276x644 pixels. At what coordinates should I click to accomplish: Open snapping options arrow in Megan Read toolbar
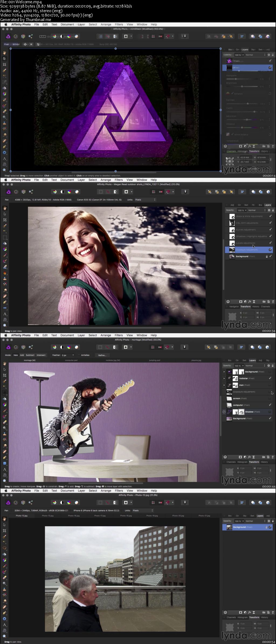click(x=173, y=192)
